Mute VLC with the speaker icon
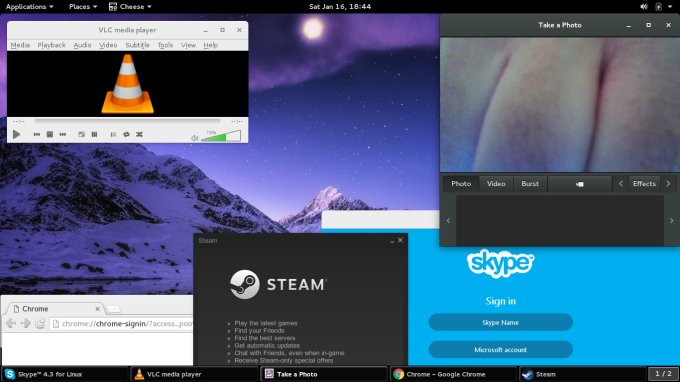The height and width of the screenshot is (382, 680). [195, 138]
